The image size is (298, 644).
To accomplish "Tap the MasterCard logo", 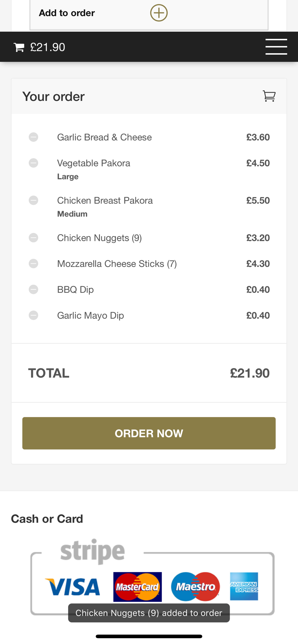I will [x=137, y=587].
